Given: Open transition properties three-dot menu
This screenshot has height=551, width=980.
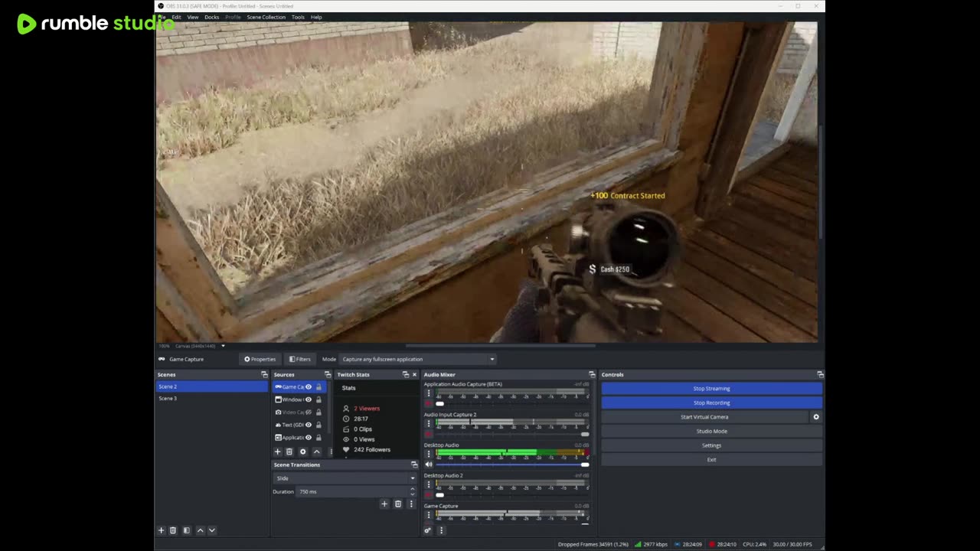Looking at the screenshot, I should click(411, 504).
